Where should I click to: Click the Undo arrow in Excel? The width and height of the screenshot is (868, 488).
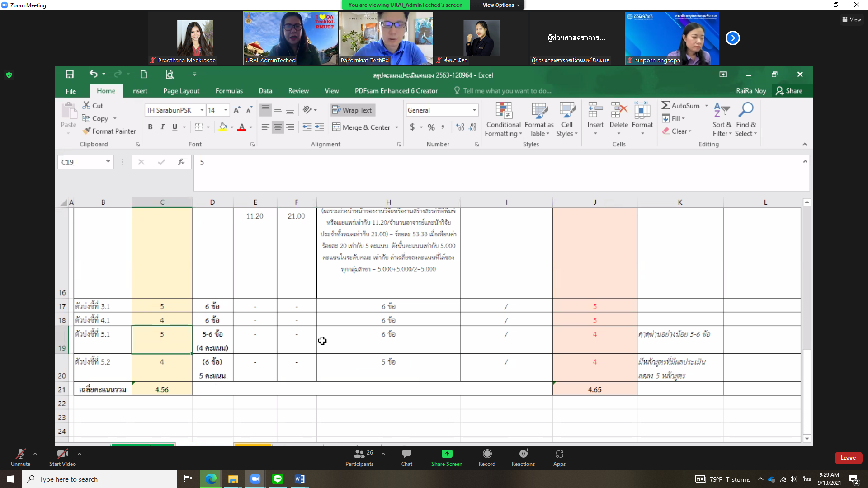(x=93, y=74)
